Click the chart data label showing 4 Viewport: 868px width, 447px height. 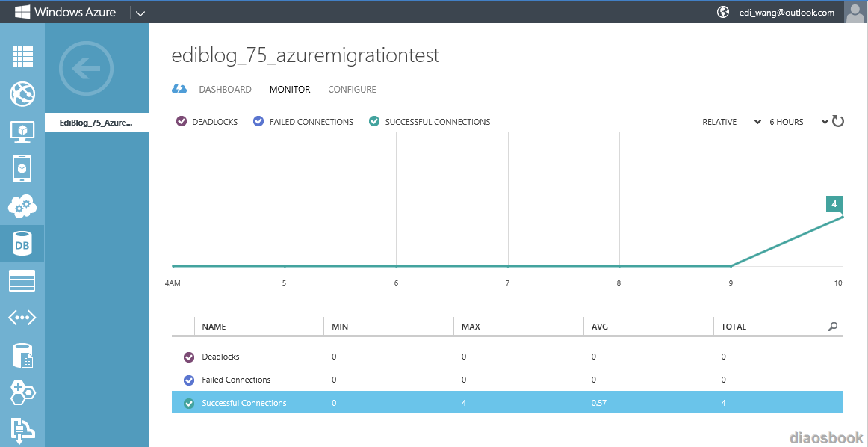834,204
